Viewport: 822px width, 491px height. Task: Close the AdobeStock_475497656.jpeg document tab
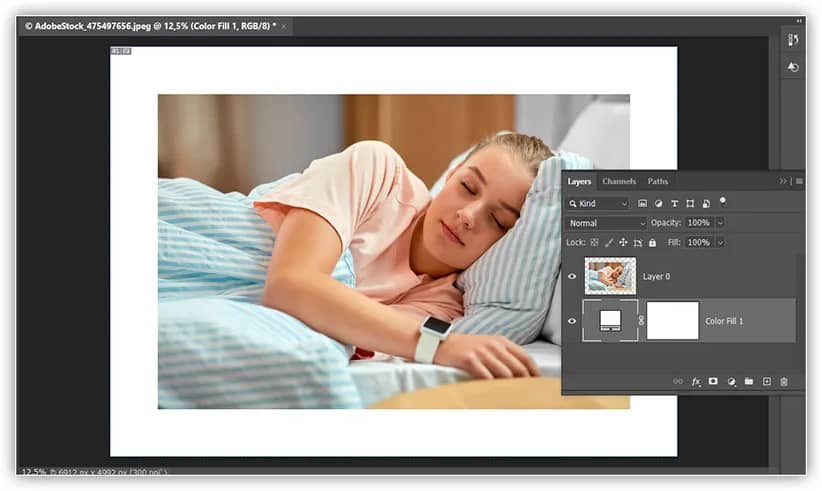[x=284, y=25]
